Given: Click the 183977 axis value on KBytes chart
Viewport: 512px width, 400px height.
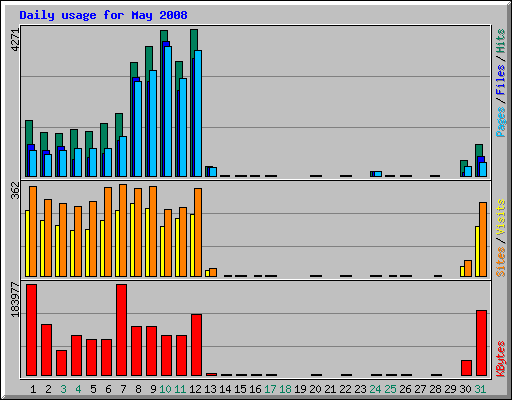Looking at the screenshot, I should pyautogui.click(x=15, y=299).
